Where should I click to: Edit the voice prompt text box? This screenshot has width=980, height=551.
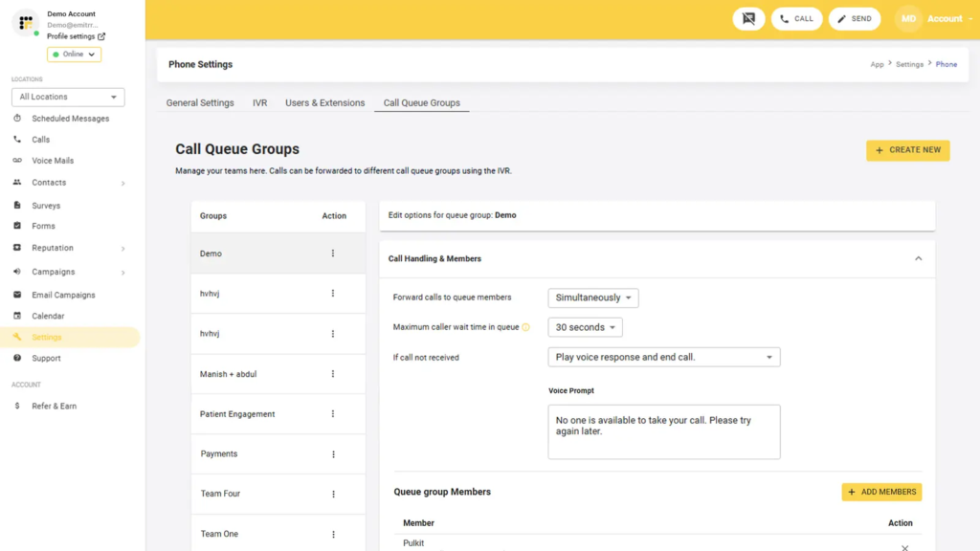(663, 431)
